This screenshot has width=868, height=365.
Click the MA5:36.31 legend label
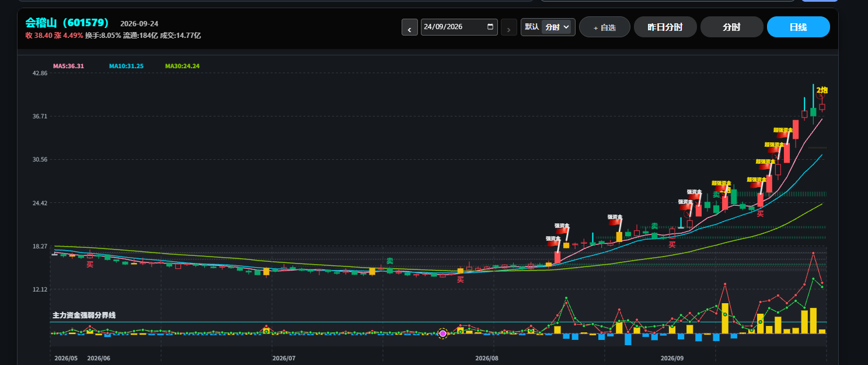click(68, 66)
